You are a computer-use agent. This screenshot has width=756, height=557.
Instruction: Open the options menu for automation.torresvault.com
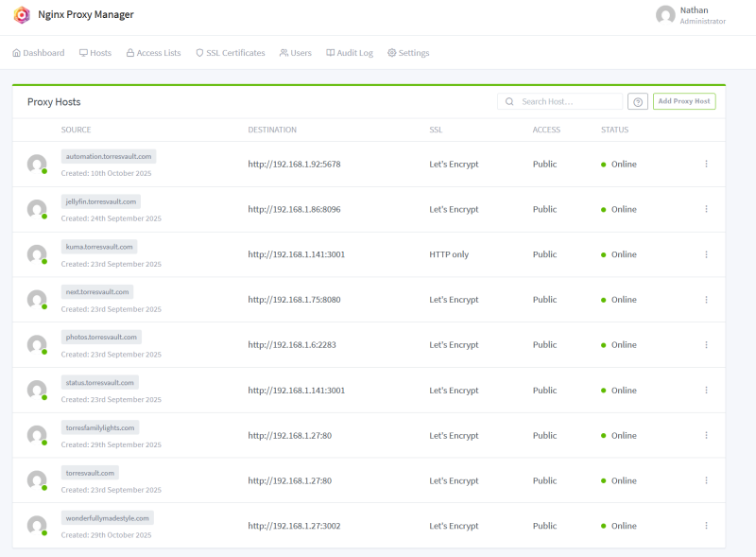pos(706,164)
